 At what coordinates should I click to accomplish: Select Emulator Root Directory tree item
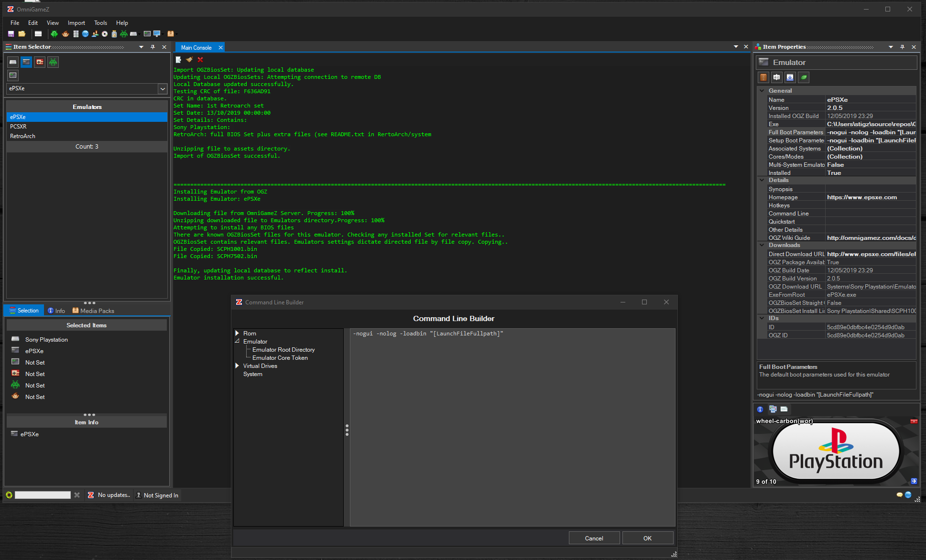283,350
